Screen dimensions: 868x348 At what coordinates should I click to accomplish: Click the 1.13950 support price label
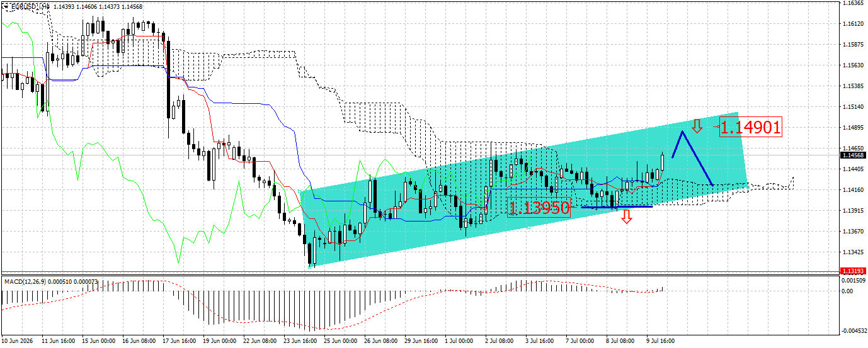[x=539, y=208]
